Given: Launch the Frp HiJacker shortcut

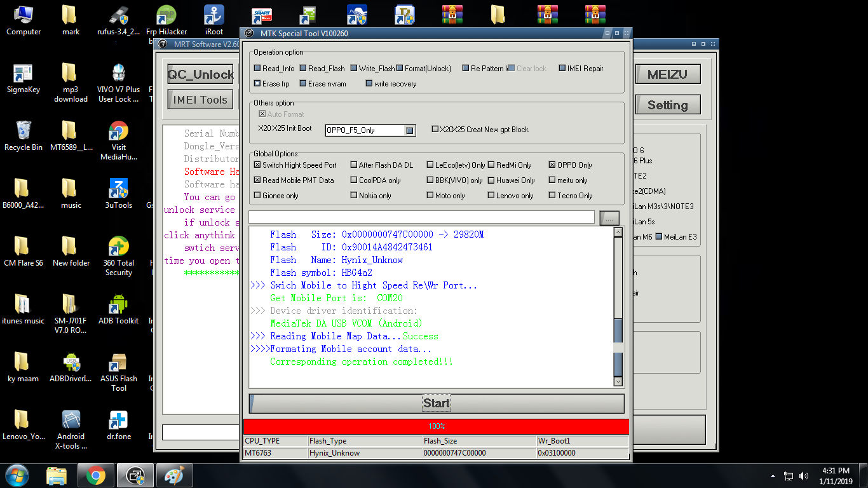Looking at the screenshot, I should pyautogui.click(x=166, y=20).
